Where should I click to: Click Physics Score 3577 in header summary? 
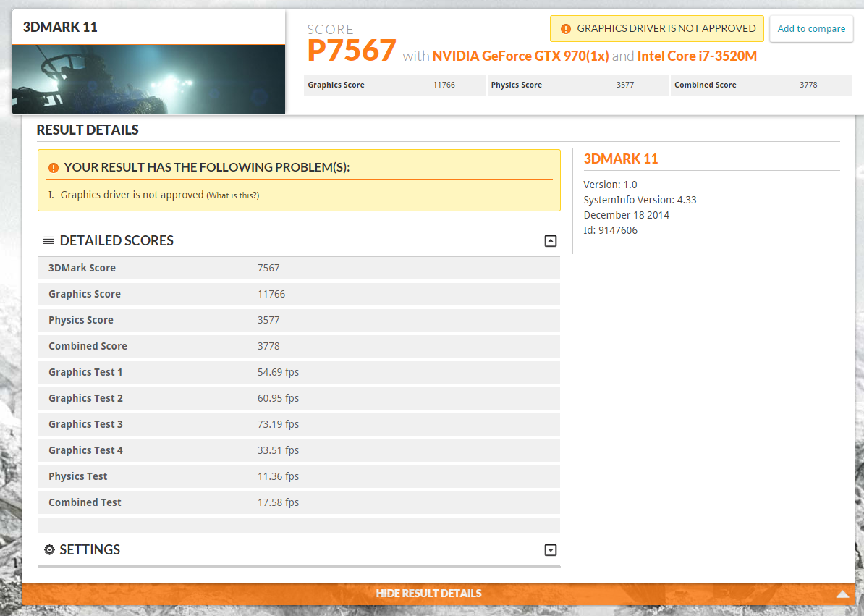pos(579,85)
